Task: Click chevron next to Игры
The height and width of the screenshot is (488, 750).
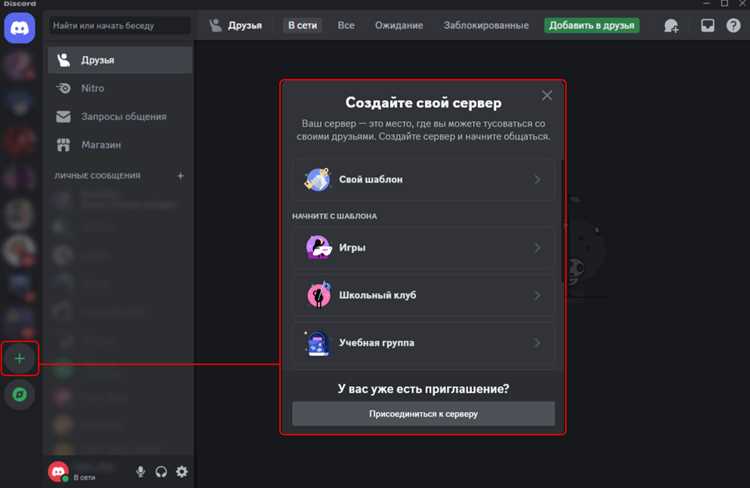Action: click(x=537, y=248)
